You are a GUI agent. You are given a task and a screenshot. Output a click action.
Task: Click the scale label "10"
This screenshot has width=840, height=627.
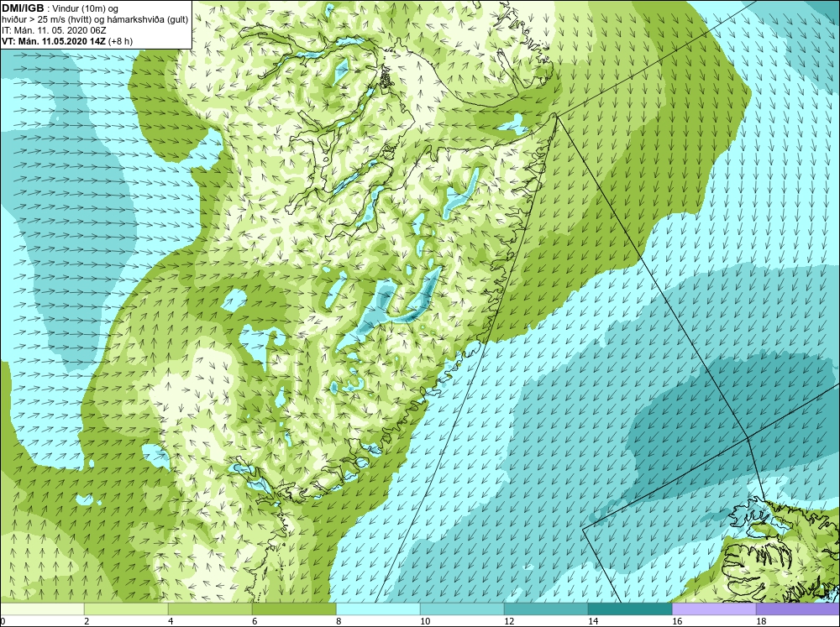425,621
